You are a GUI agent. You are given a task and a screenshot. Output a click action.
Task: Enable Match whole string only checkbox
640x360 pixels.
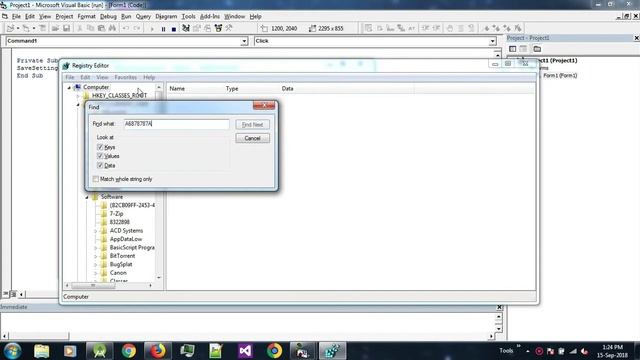coord(96,179)
